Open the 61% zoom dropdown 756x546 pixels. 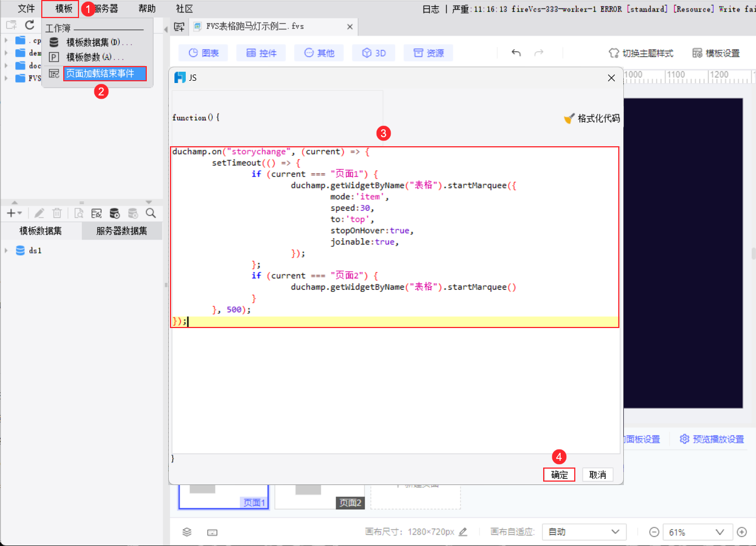[697, 532]
